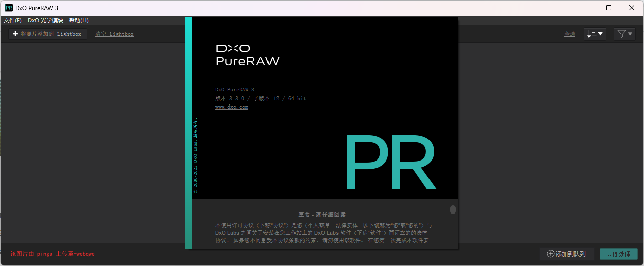Click the 清空 Lightbox link

(115, 34)
